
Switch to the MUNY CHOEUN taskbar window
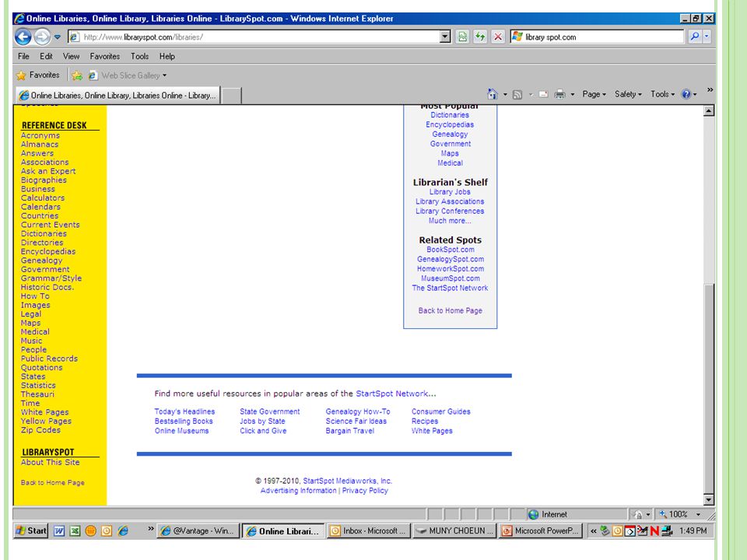point(454,531)
